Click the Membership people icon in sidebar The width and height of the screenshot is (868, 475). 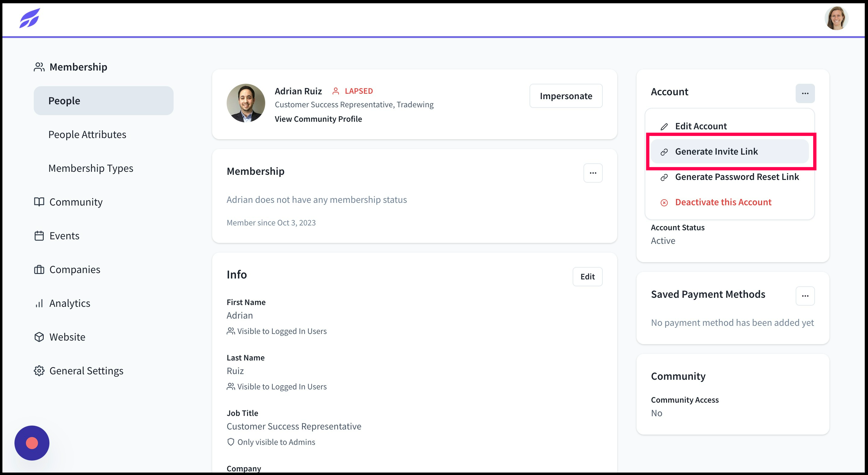(39, 67)
